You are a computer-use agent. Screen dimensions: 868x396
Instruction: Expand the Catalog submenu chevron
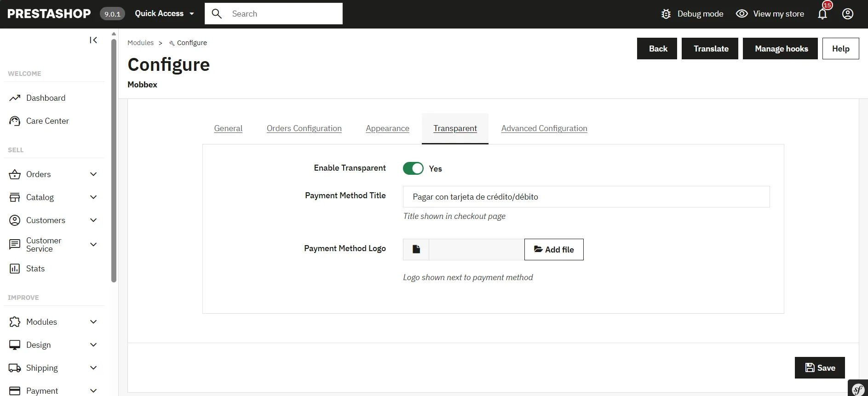(x=93, y=197)
